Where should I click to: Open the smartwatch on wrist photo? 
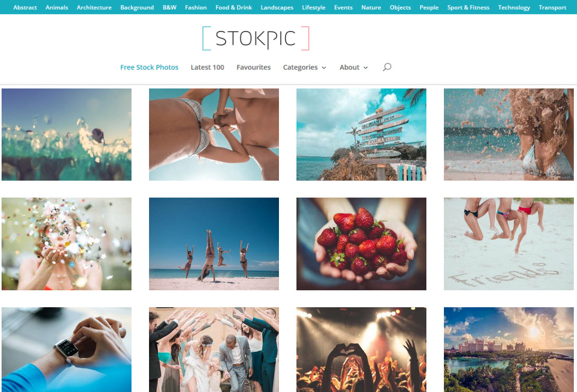pyautogui.click(x=67, y=350)
